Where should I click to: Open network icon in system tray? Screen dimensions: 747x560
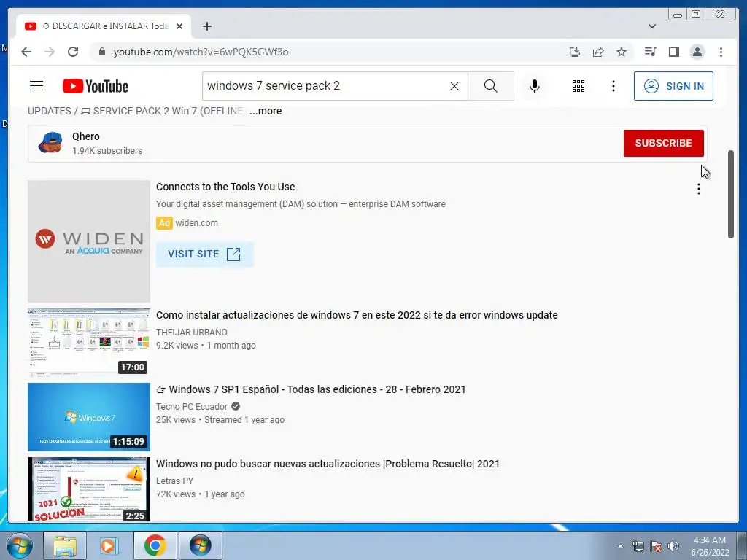click(638, 546)
